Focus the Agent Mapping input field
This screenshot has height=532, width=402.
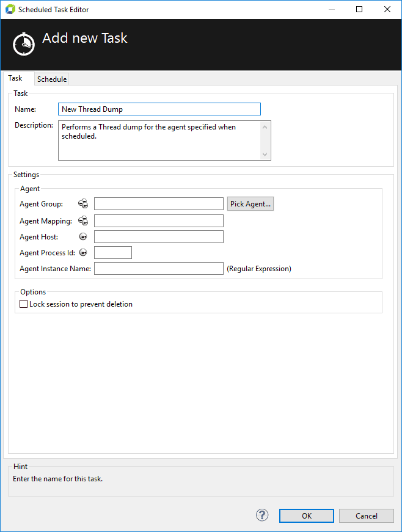pyautogui.click(x=159, y=221)
